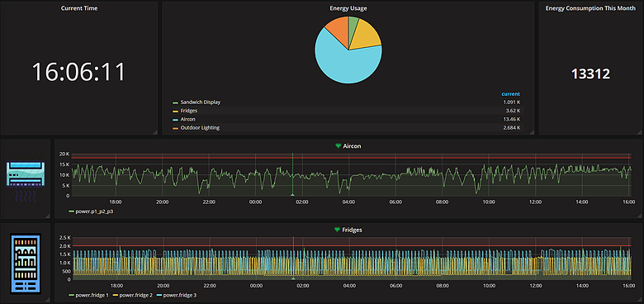Toggle power.fridge 2 legend series
This screenshot has width=644, height=304.
135,295
